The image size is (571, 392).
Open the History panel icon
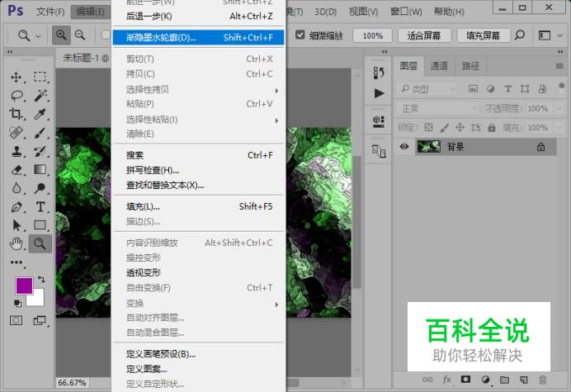[x=379, y=73]
